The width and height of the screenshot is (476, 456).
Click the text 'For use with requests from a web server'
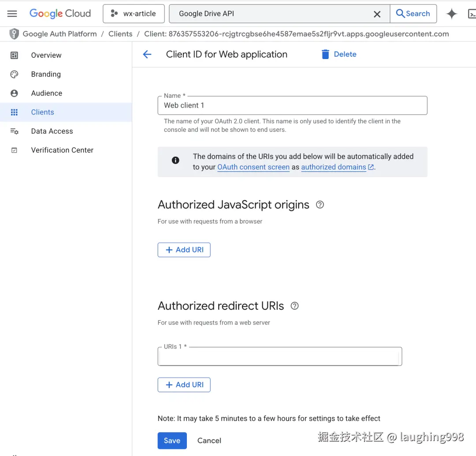pos(214,323)
